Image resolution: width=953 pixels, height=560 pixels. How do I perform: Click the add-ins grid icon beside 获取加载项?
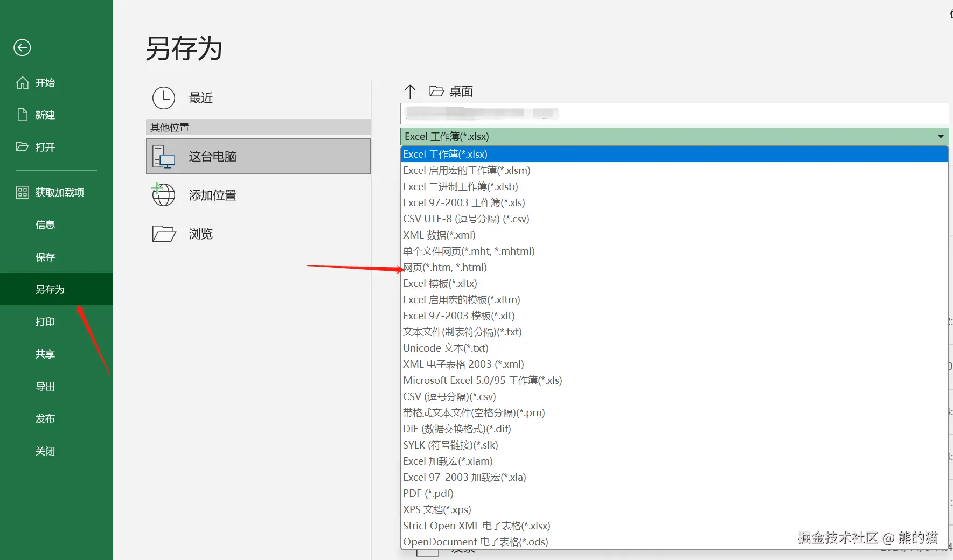coord(23,192)
